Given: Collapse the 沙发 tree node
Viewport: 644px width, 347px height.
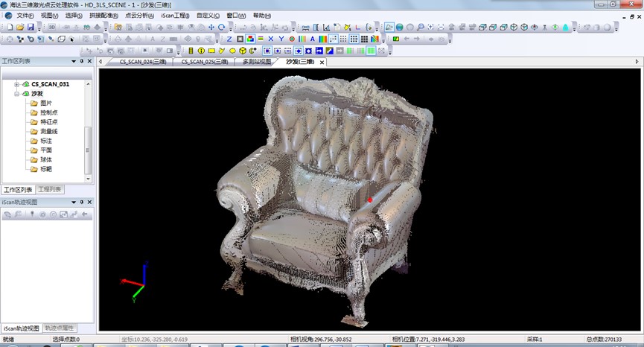Looking at the screenshot, I should click(x=16, y=94).
